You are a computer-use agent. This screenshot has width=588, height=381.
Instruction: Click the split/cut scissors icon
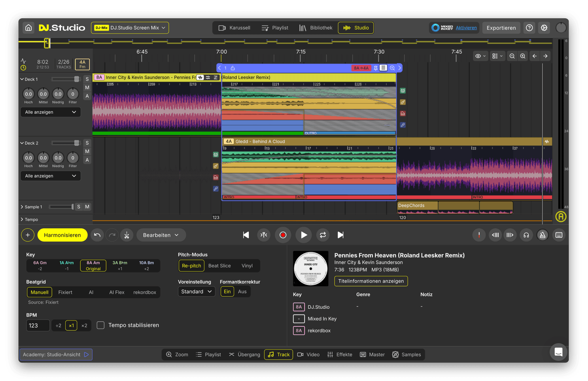point(127,235)
